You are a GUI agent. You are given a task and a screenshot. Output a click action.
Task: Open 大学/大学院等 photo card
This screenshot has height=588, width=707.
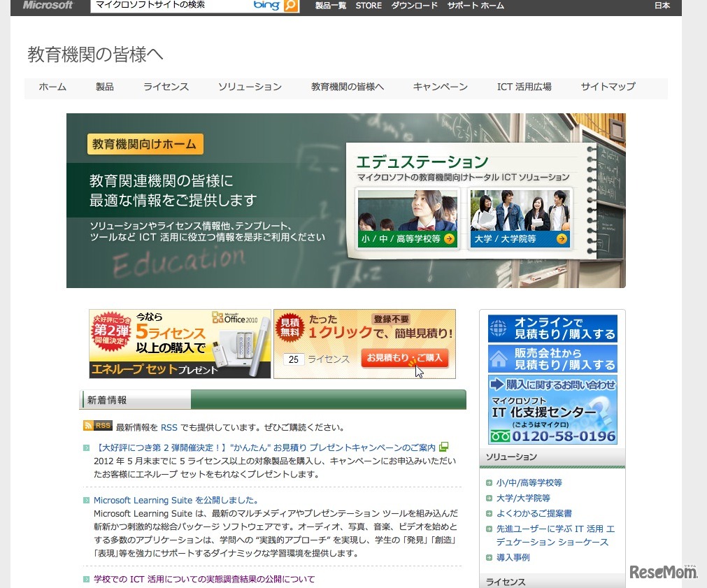click(x=520, y=219)
